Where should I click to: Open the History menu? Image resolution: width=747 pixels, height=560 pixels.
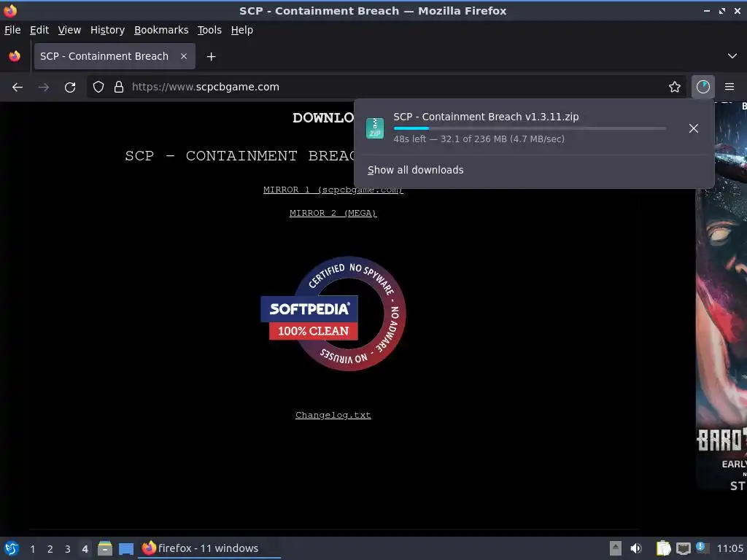[x=107, y=30]
